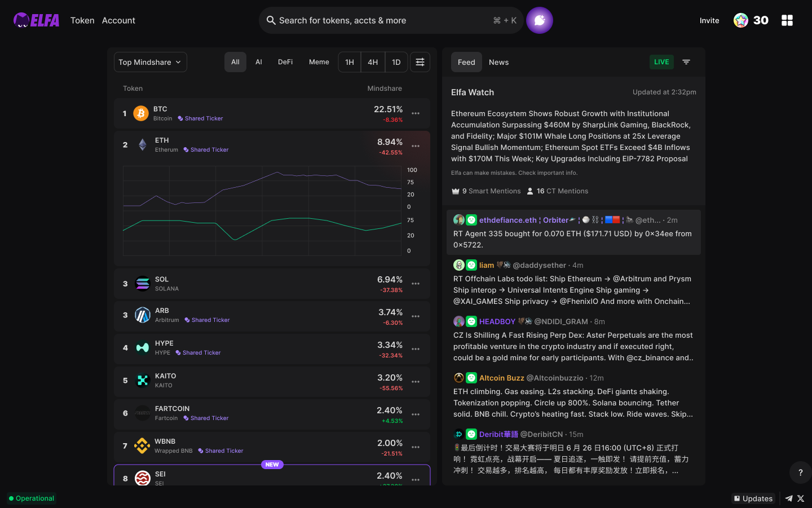
Task: Open the apps grid icon
Action: click(x=787, y=20)
